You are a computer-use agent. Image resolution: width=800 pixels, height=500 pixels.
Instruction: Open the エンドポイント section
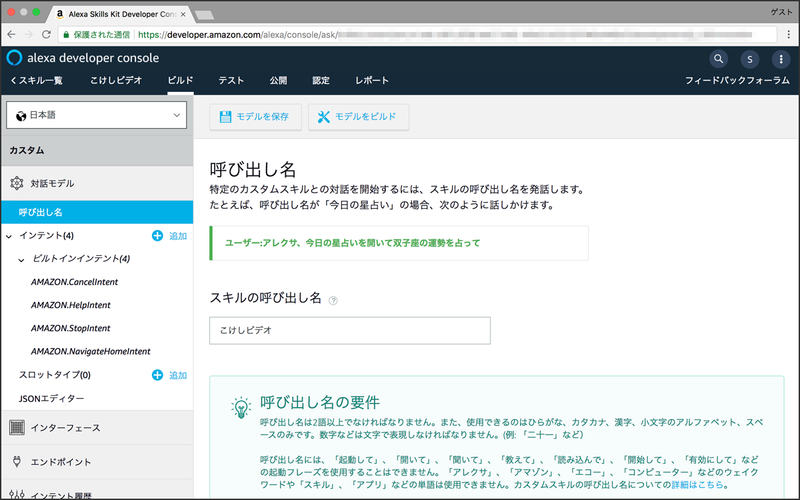97,462
